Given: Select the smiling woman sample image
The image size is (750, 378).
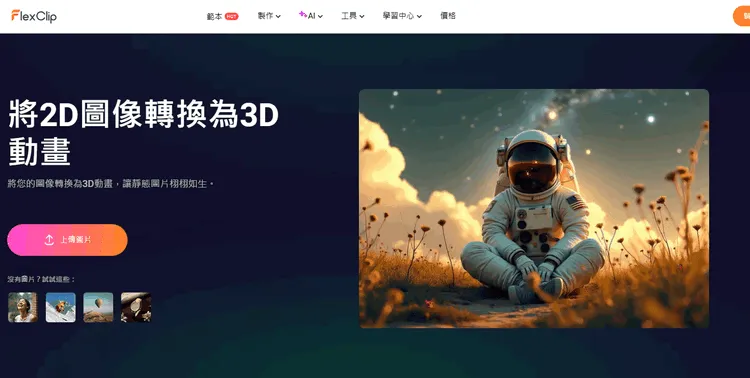Looking at the screenshot, I should tap(22, 307).
